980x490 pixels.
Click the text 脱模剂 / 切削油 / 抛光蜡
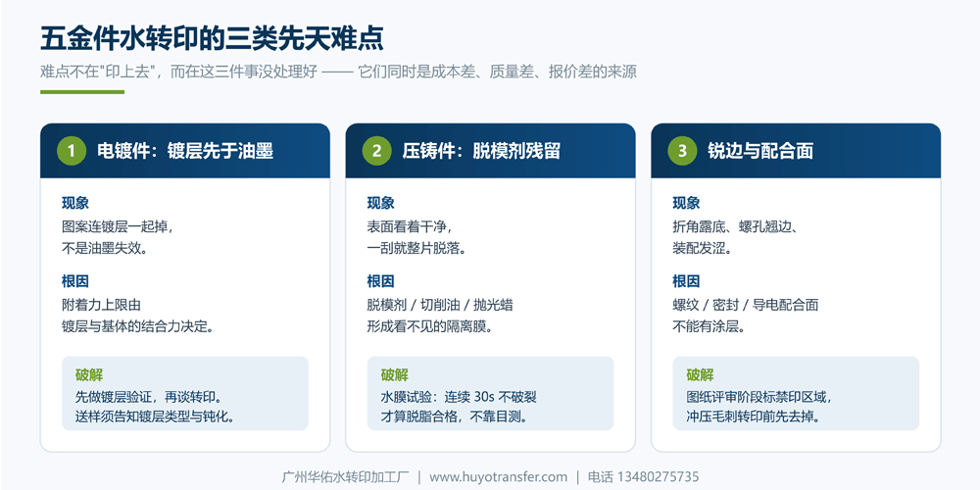[440, 305]
